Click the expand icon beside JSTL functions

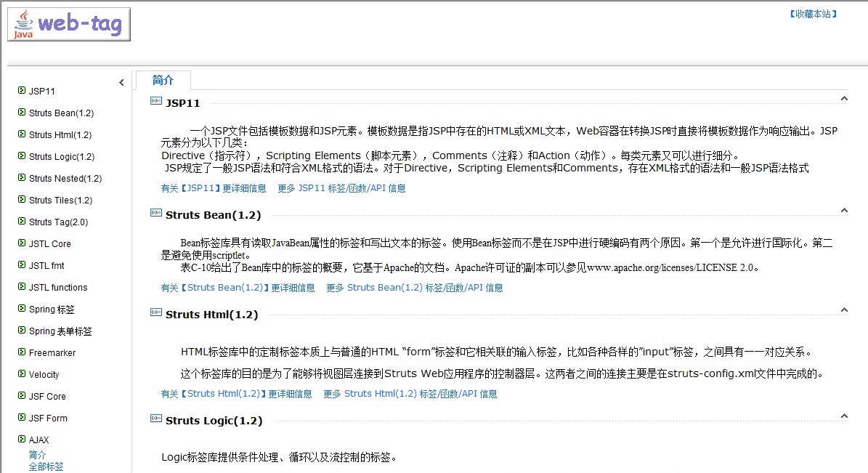point(22,286)
